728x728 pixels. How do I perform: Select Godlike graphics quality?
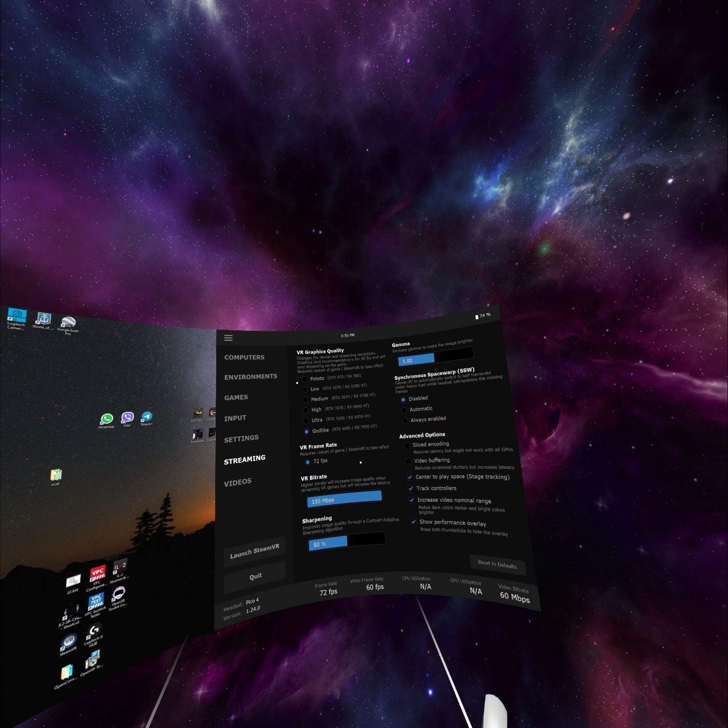pos(307,431)
